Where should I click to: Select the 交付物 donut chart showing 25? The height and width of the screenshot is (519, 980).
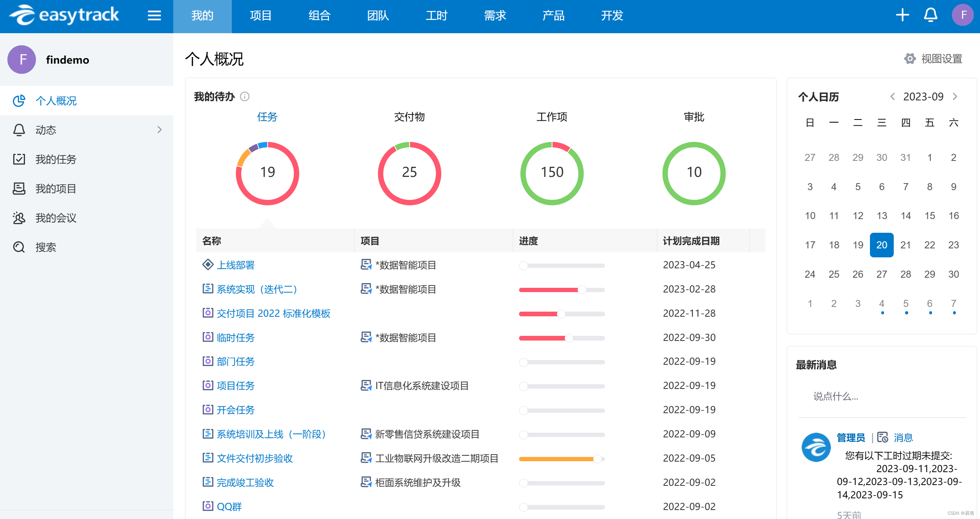(409, 173)
